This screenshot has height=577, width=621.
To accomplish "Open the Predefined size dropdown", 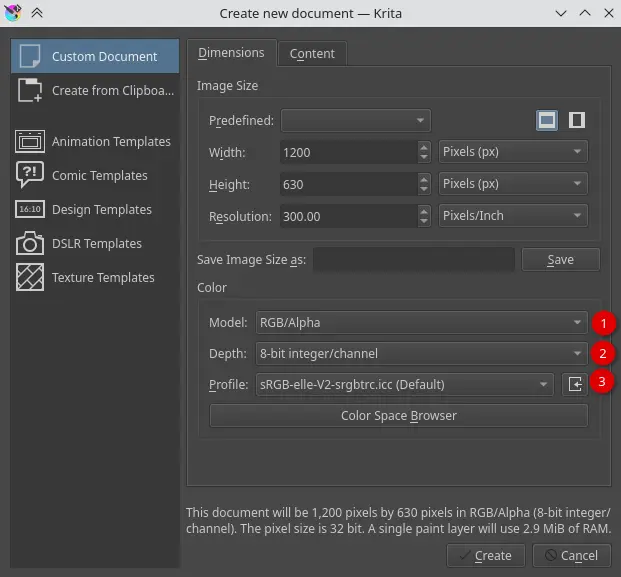I will click(356, 120).
